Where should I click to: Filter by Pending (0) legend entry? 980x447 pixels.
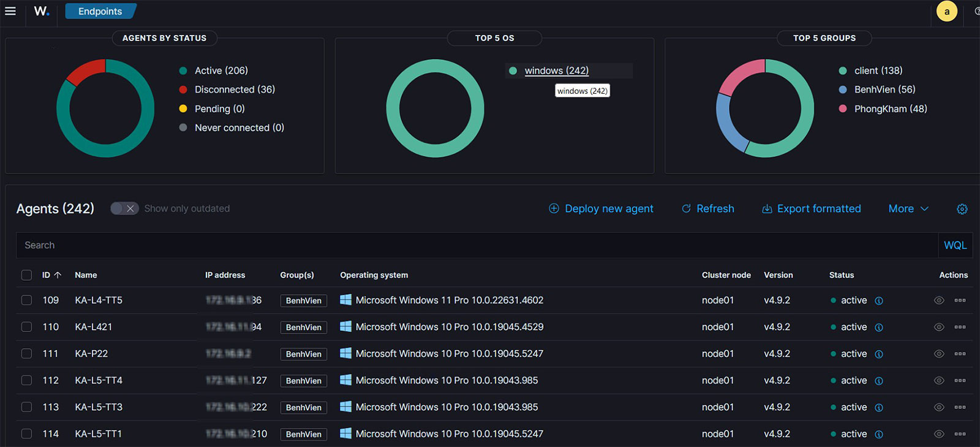pos(212,109)
